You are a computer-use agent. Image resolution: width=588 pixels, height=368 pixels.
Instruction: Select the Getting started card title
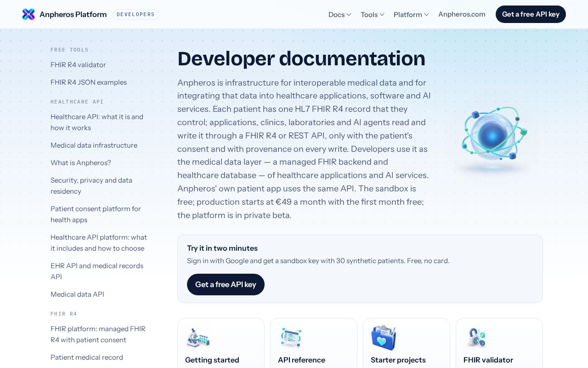[212, 360]
